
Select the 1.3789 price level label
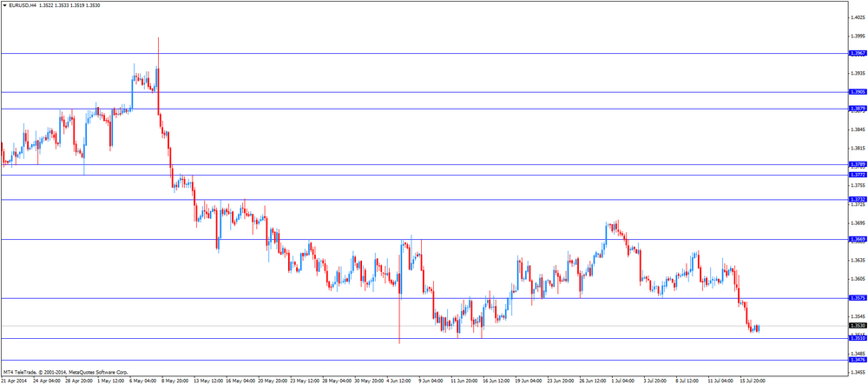857,164
